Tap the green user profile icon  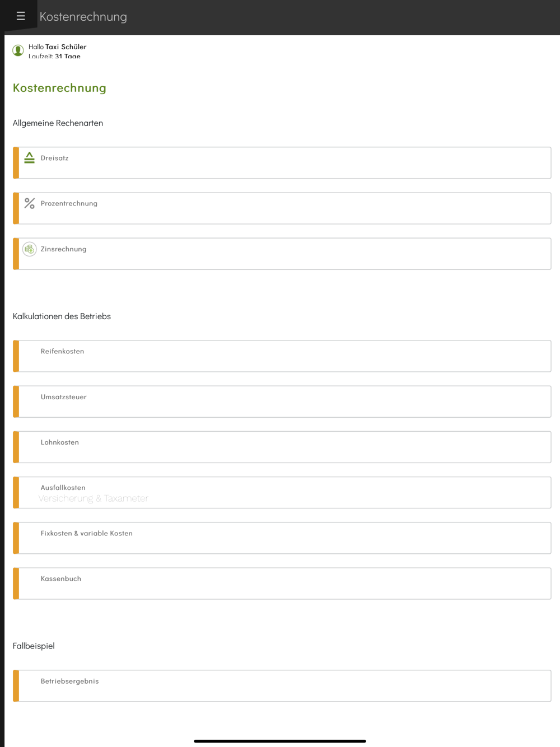18,50
